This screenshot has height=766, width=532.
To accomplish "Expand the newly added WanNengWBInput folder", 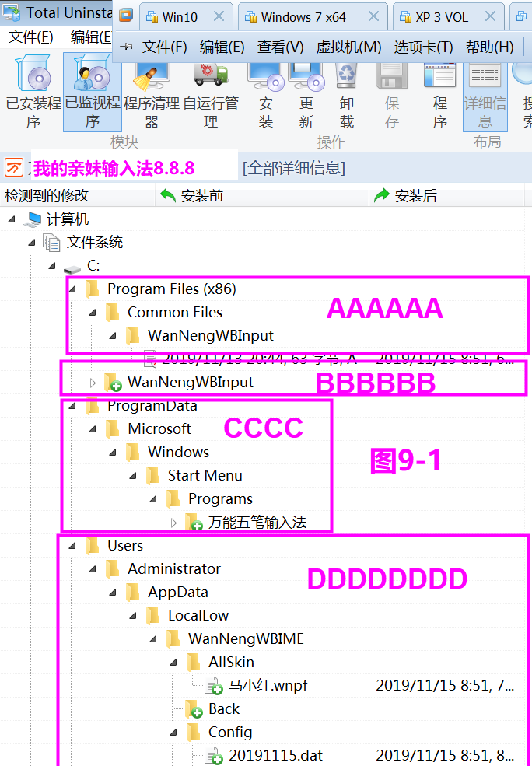I will 93,383.
